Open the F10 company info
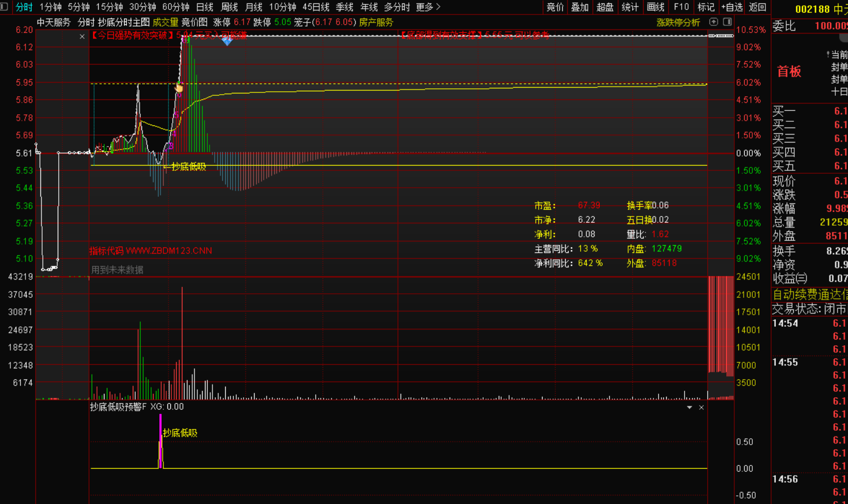 [x=681, y=7]
